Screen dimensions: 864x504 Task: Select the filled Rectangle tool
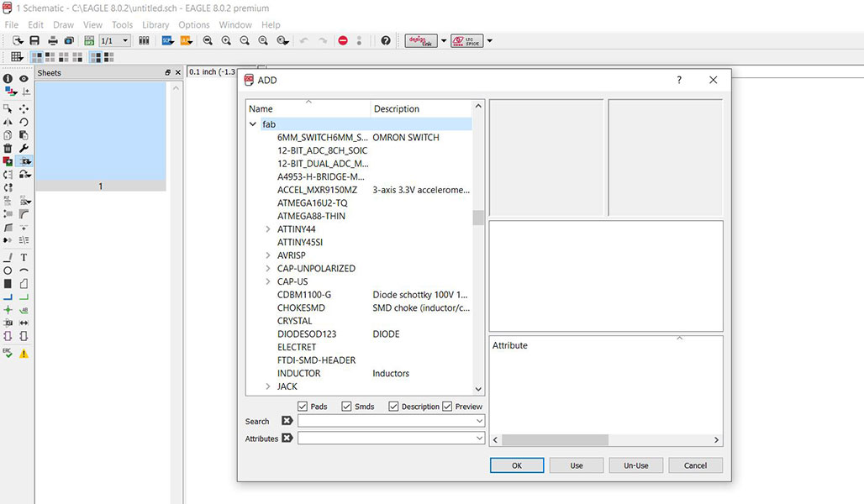[x=8, y=284]
